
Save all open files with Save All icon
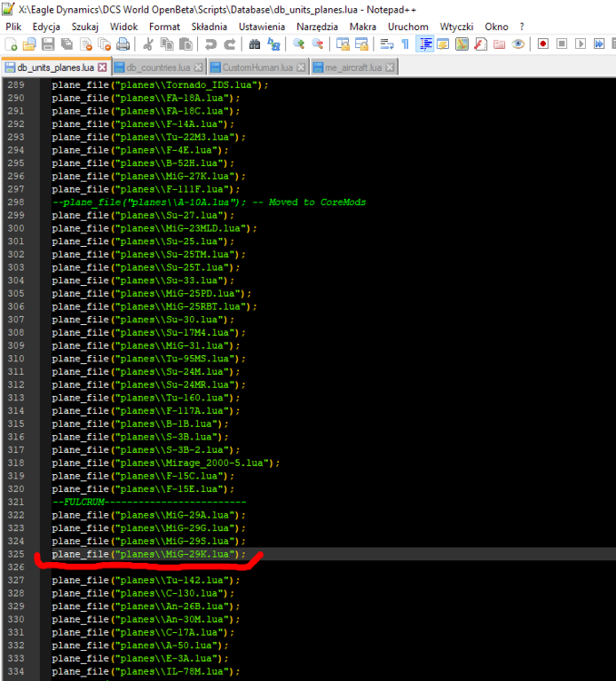pos(66,44)
